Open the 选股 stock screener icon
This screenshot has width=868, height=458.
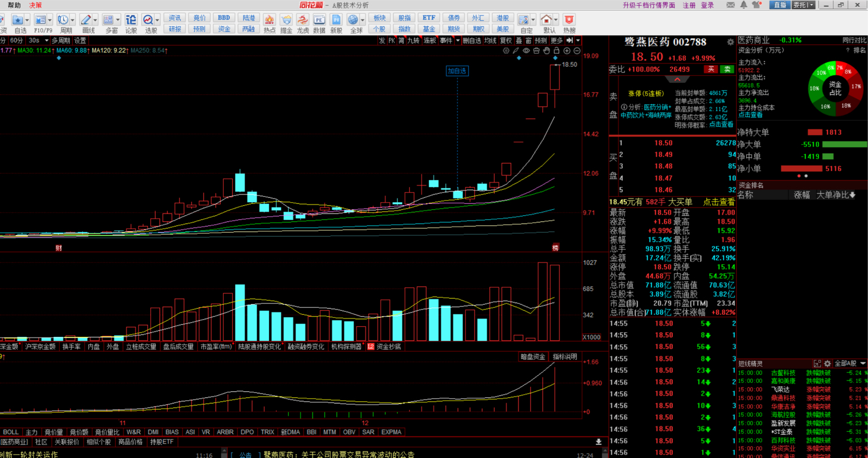point(148,20)
